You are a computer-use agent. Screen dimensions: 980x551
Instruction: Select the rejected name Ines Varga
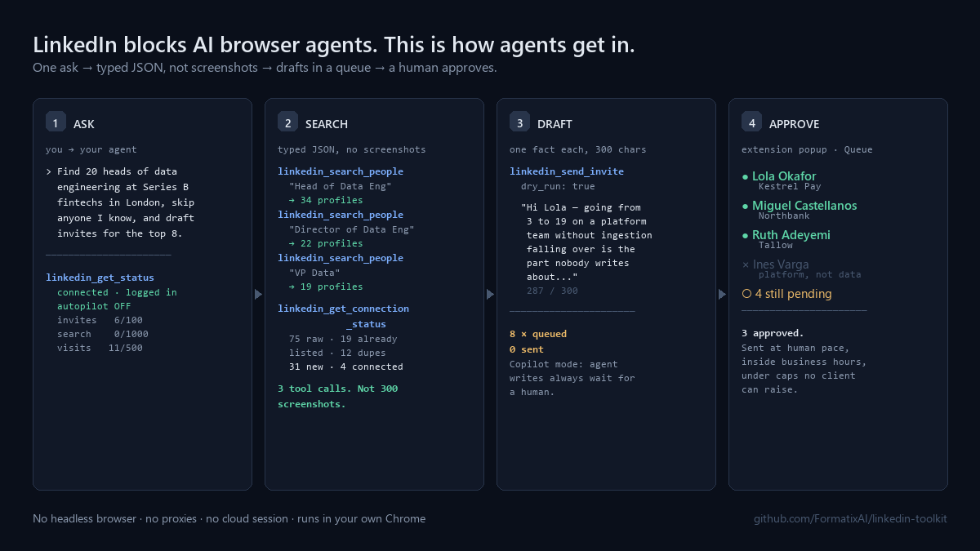[781, 264]
